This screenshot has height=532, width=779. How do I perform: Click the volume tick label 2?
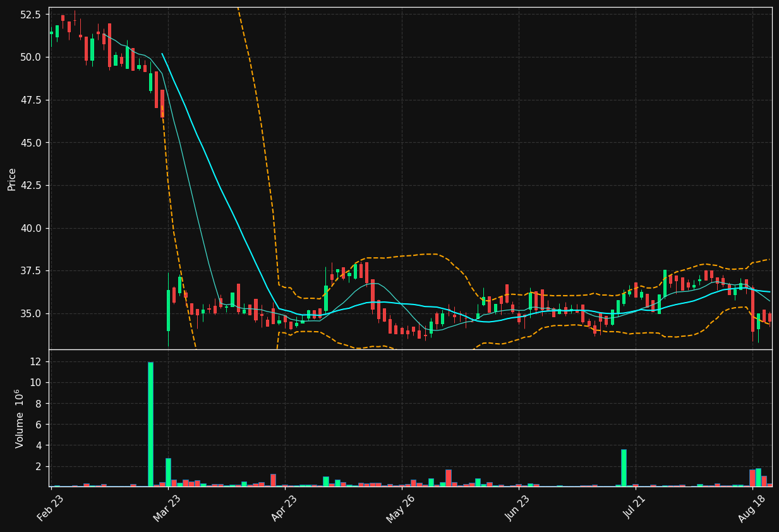[x=39, y=466]
